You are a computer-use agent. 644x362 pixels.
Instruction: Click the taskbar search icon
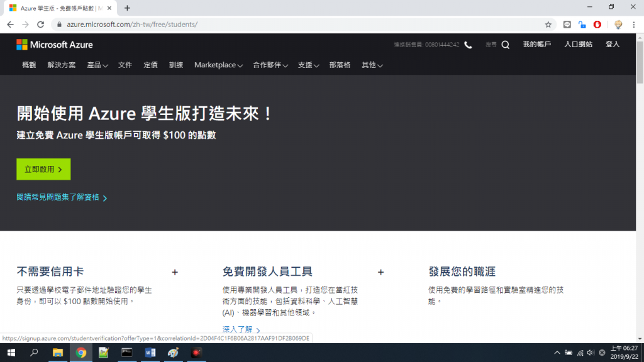[34, 353]
